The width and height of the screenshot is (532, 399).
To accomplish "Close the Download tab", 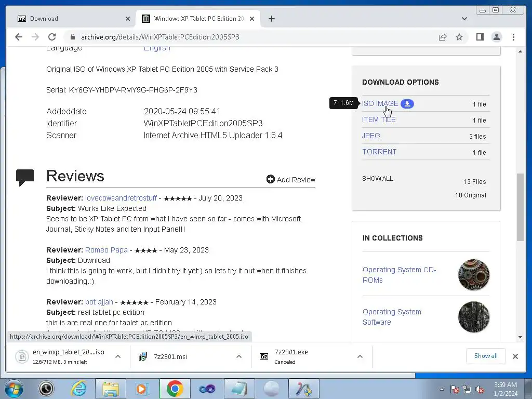I will point(128,19).
